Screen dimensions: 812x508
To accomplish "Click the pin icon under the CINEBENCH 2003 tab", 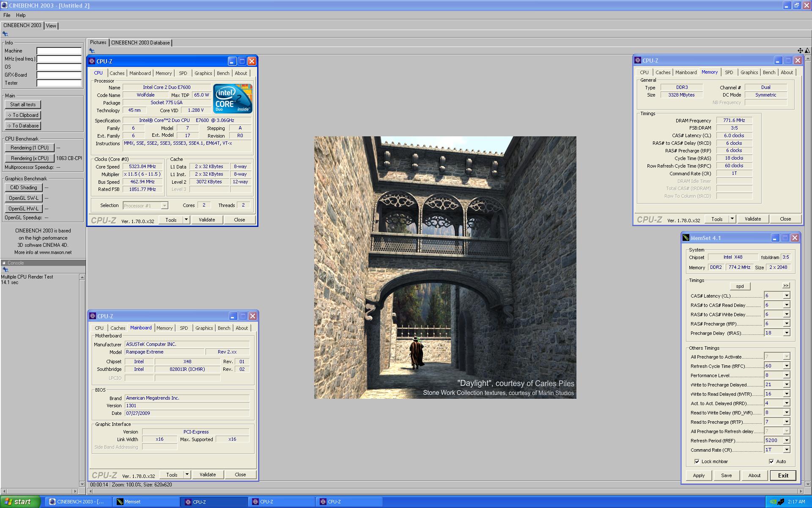I will click(x=5, y=34).
